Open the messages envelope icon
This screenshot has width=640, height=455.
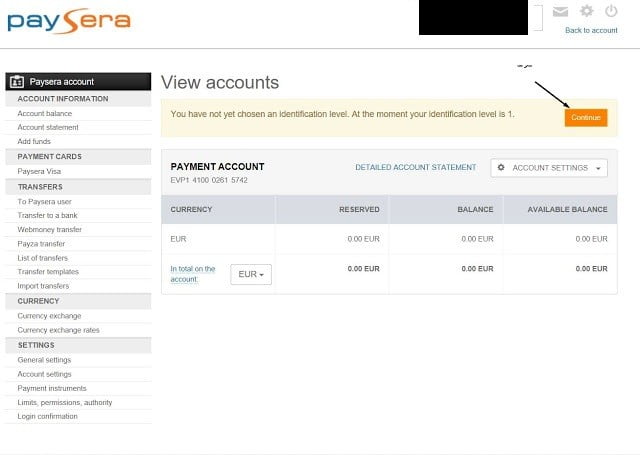pos(560,11)
